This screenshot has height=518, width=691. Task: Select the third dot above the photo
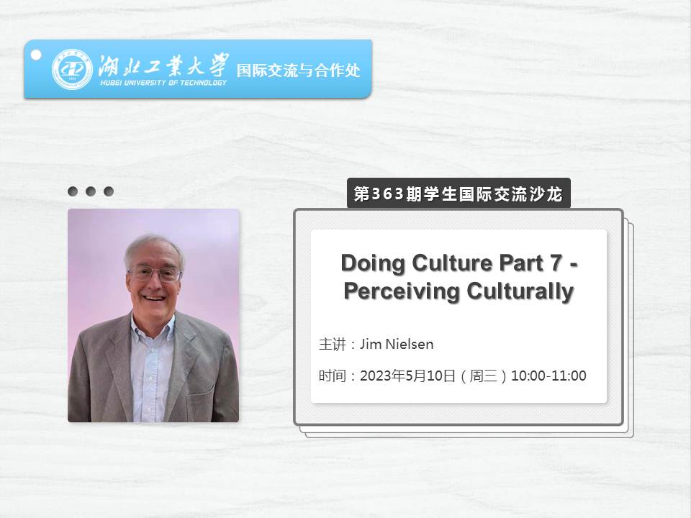(x=109, y=191)
